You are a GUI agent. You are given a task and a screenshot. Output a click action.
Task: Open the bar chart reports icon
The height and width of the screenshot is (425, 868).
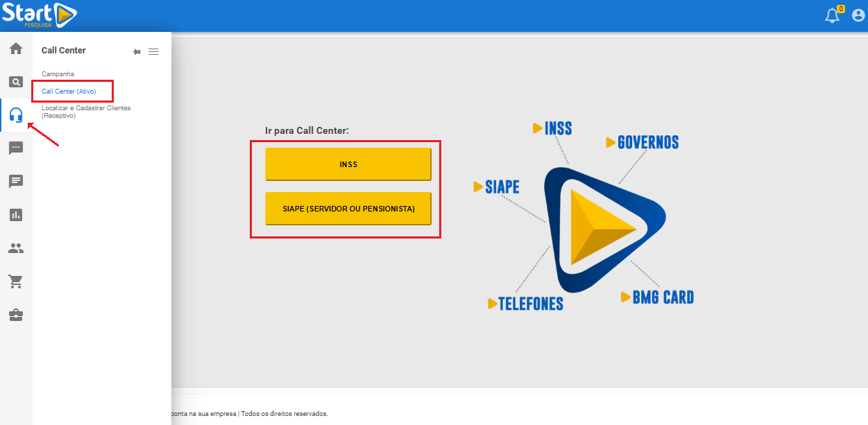pyautogui.click(x=15, y=215)
